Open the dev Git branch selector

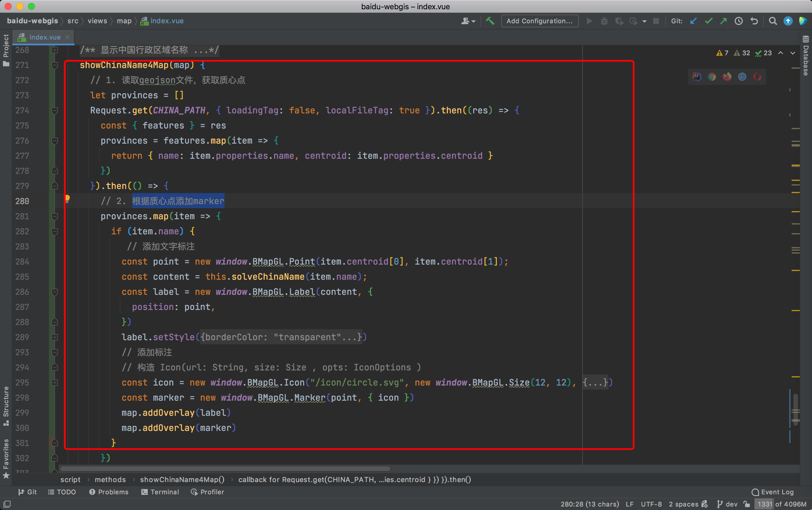tap(727, 504)
